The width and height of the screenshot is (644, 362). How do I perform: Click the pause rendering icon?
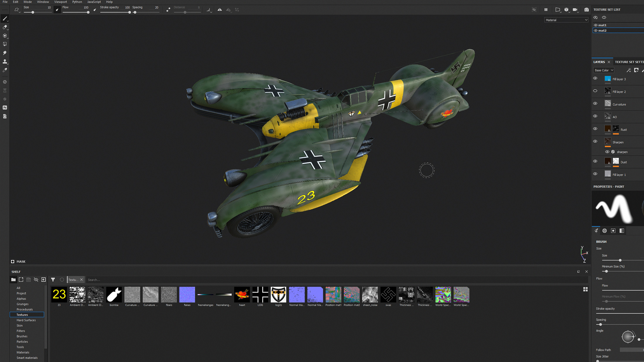click(546, 10)
